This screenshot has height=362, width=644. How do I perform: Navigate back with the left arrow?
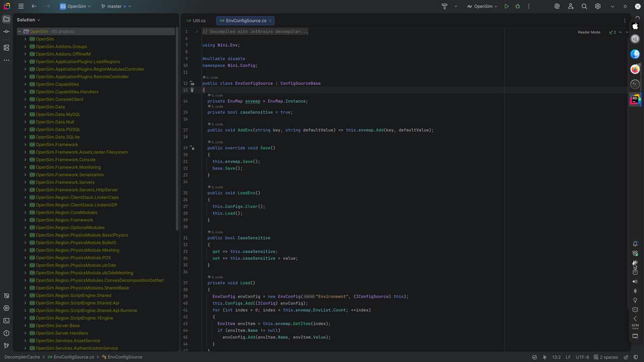point(34,7)
